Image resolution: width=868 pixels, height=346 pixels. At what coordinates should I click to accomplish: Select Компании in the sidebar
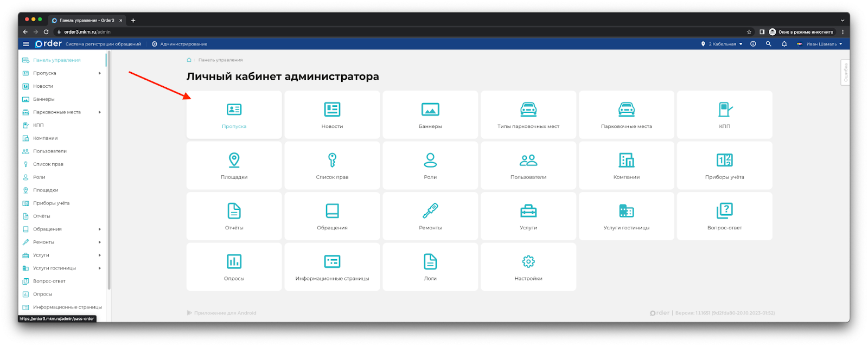point(45,138)
